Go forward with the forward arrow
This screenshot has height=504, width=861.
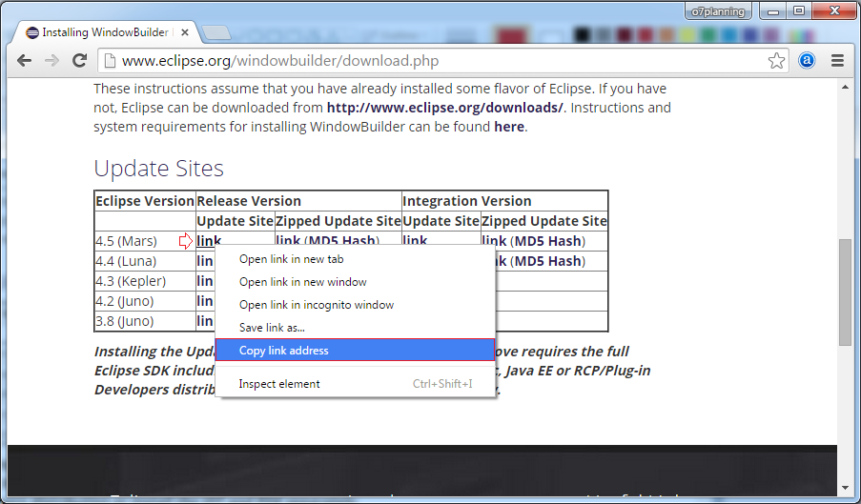tap(51, 60)
